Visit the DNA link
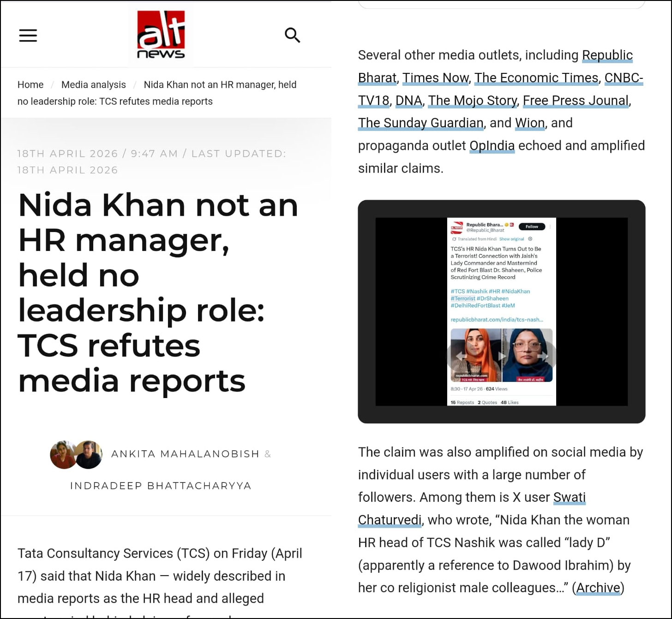Image resolution: width=672 pixels, height=619 pixels. (409, 100)
